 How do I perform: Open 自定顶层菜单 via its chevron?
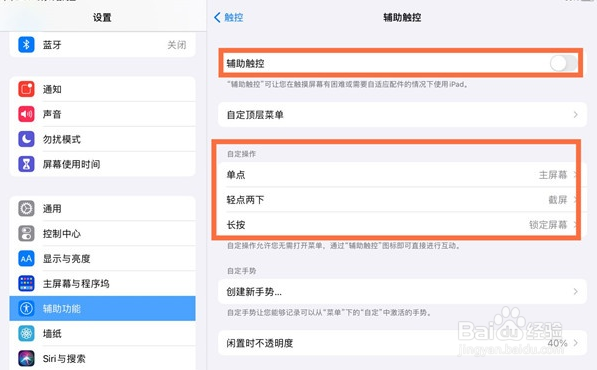point(575,115)
